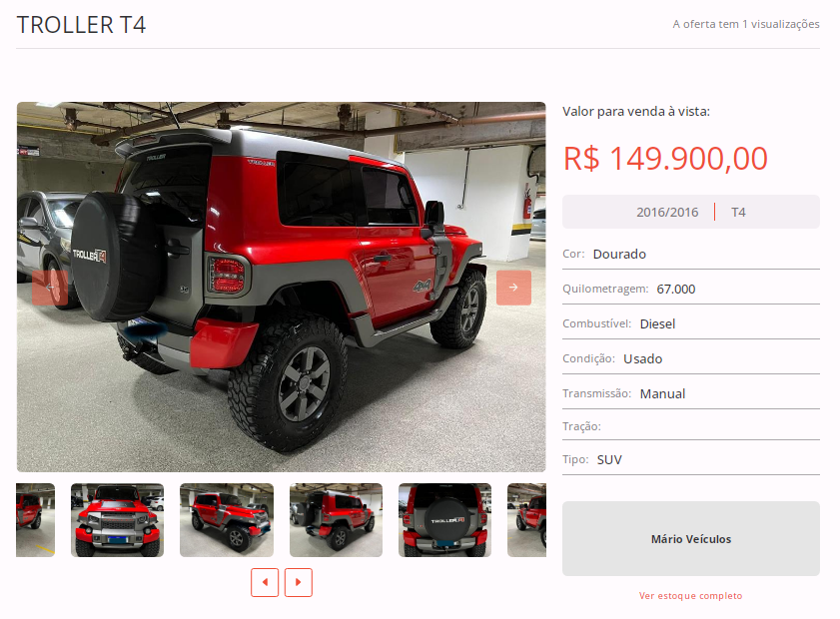This screenshot has width=840, height=619.
Task: Select the front view Troller thumbnail
Action: click(x=117, y=520)
